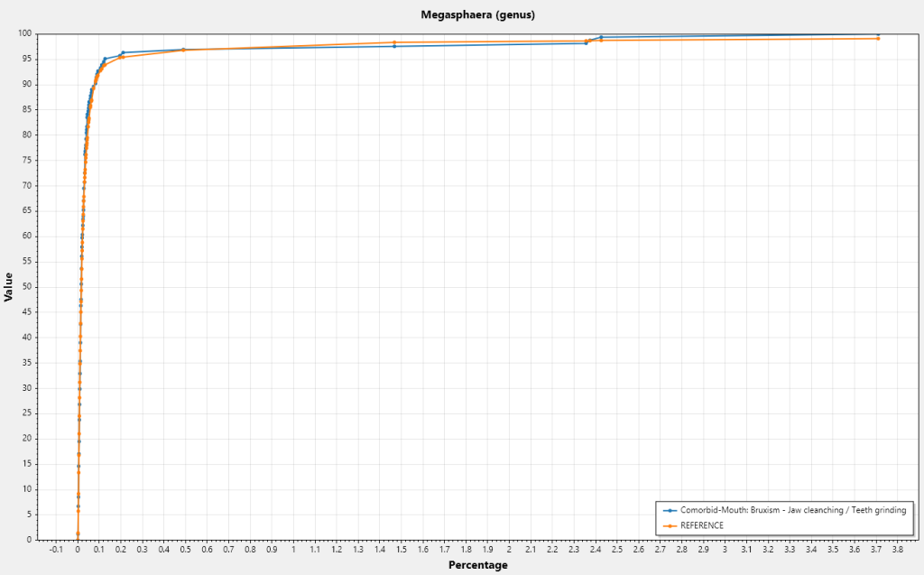
Task: Select the REFERENCE legend entry label
Action: click(702, 525)
